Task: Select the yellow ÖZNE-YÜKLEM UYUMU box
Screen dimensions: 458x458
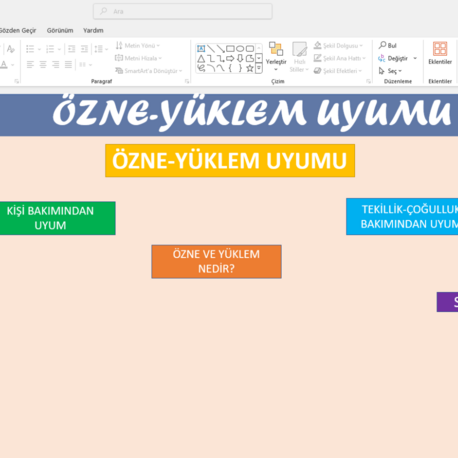Action: [230, 161]
